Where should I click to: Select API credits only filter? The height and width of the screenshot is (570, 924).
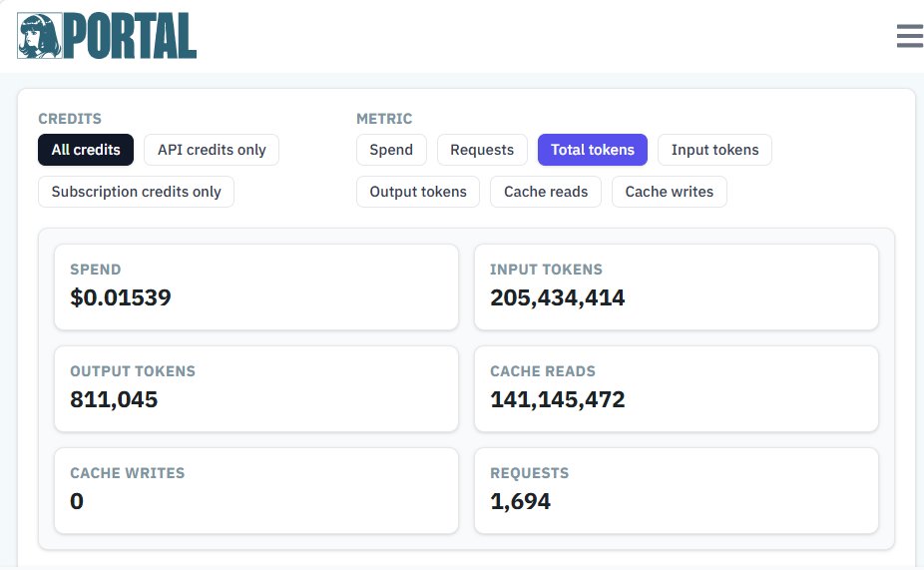212,150
